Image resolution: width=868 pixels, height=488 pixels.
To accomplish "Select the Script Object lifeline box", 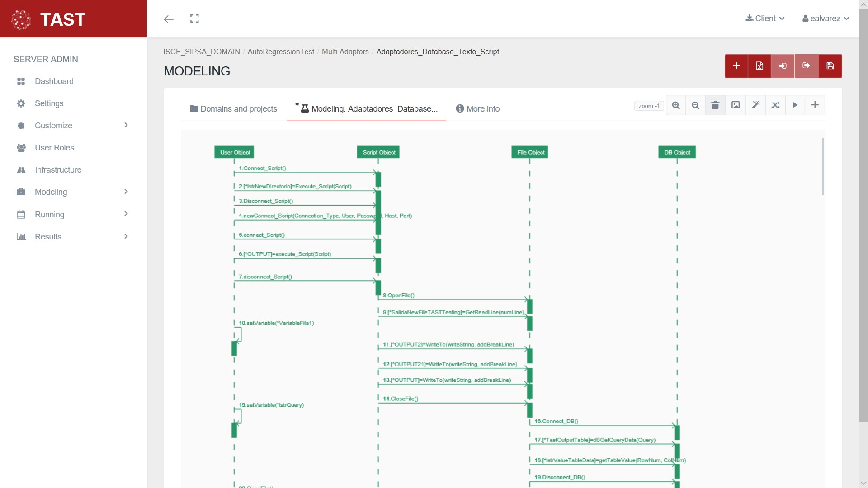I will (378, 152).
